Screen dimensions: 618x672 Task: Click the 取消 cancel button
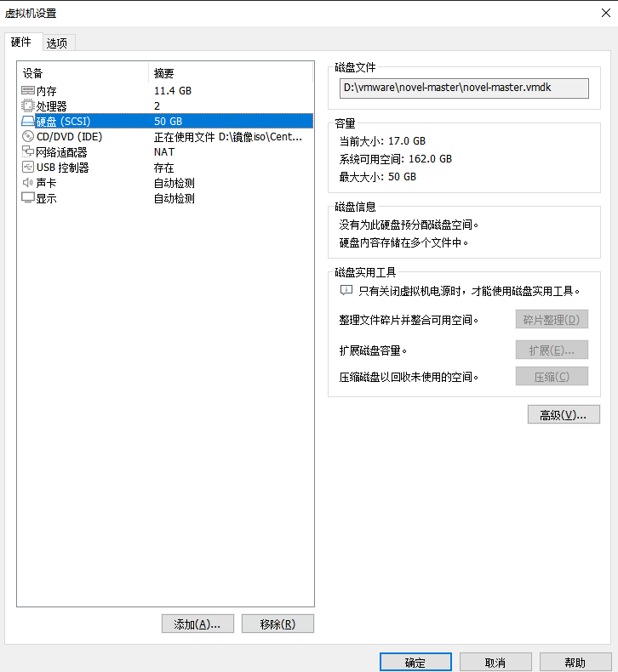pos(495,663)
